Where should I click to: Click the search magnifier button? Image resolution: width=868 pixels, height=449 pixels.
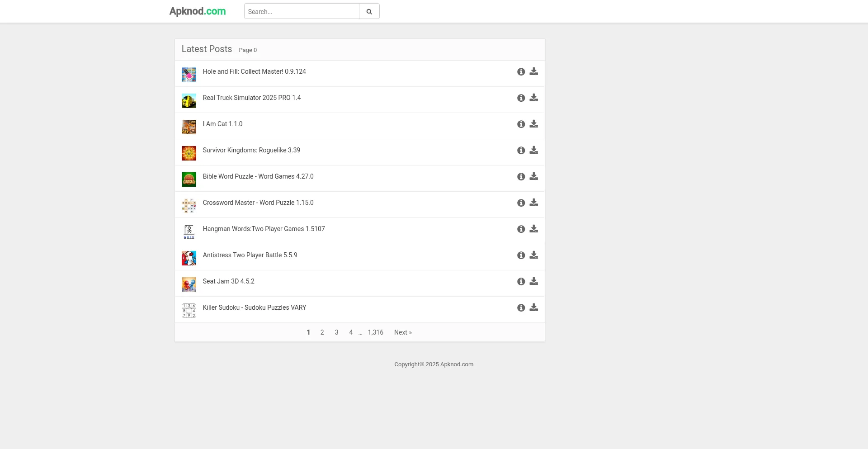[x=369, y=11]
